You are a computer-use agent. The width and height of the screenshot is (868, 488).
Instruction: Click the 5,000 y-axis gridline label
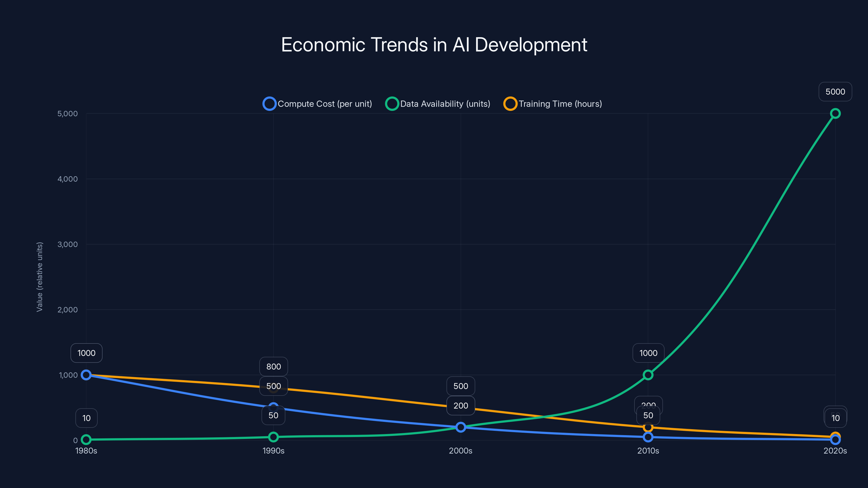coord(67,114)
